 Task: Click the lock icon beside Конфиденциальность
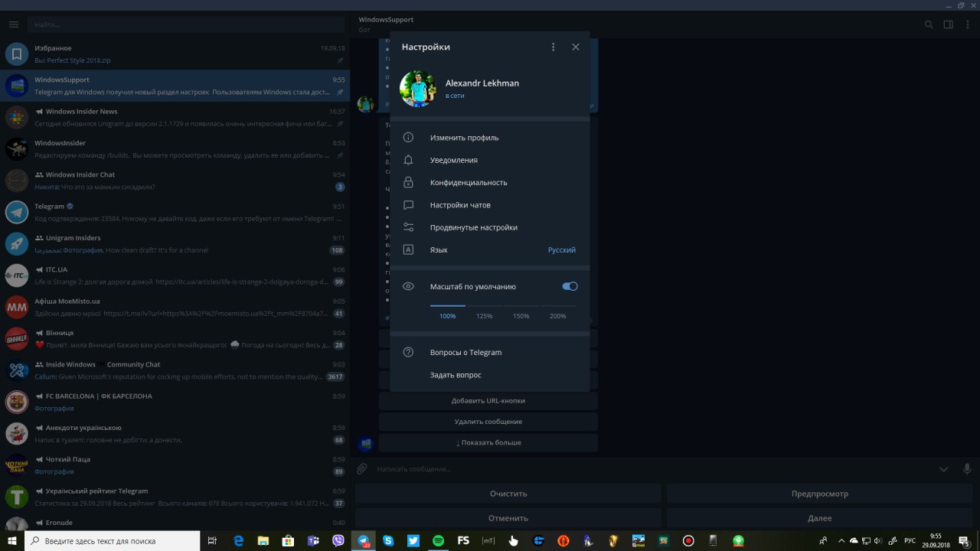pos(408,182)
